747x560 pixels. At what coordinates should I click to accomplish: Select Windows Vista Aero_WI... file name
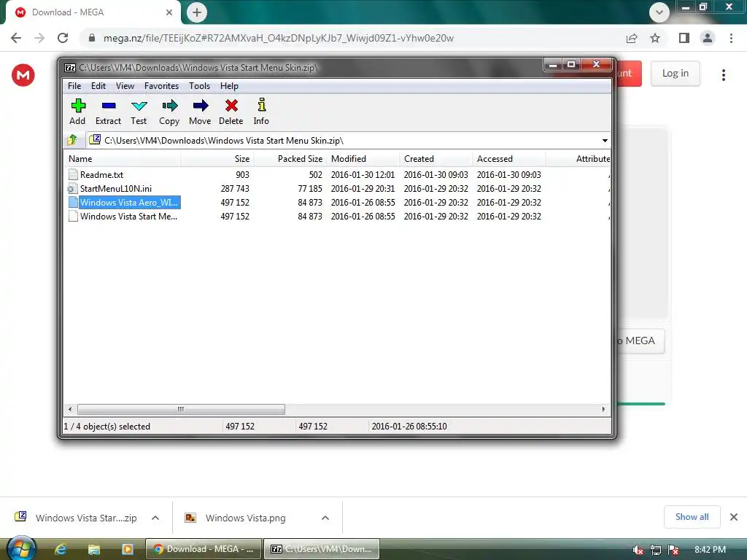(129, 203)
